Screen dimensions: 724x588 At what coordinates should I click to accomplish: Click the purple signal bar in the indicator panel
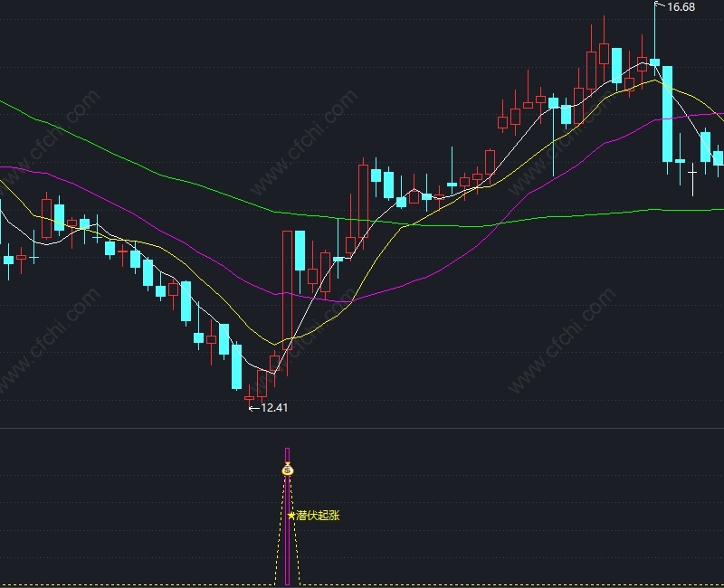coord(287,516)
